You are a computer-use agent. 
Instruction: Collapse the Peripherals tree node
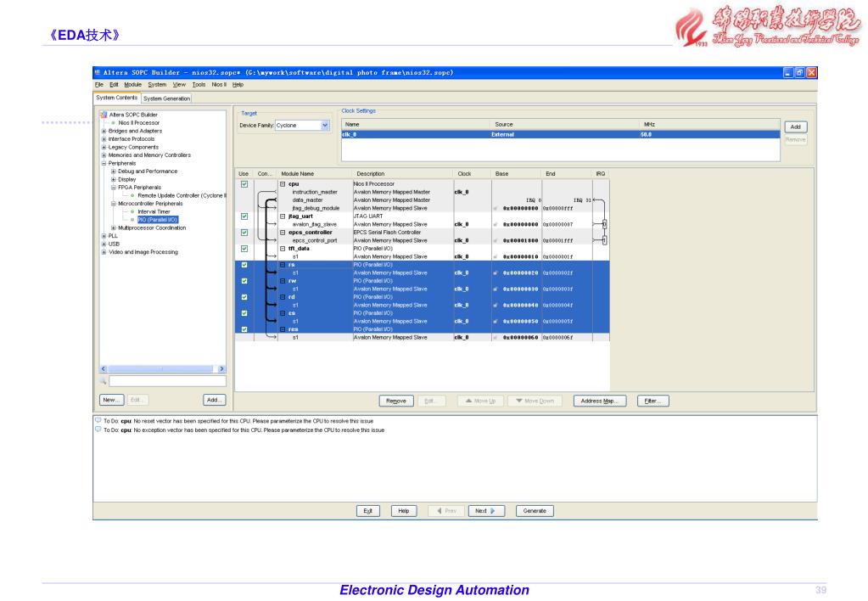[104, 163]
